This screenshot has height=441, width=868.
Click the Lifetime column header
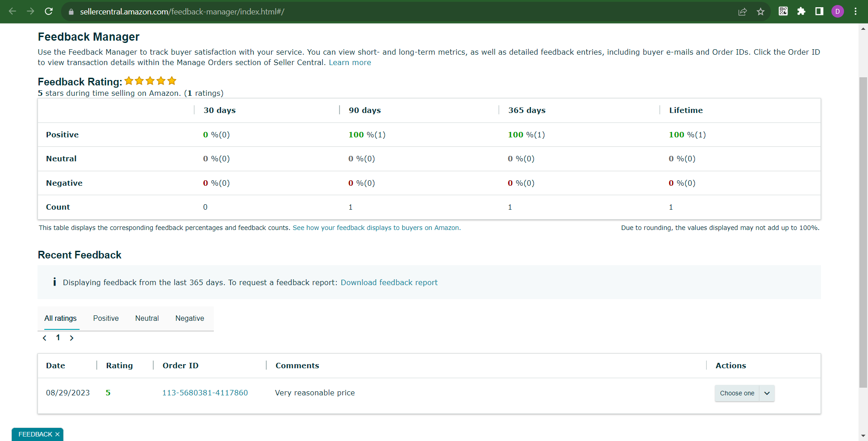click(686, 110)
